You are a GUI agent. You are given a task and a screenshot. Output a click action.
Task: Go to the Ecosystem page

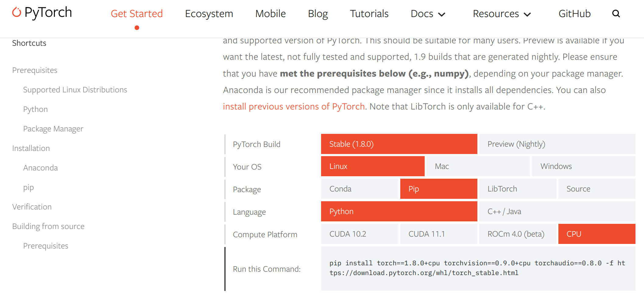tap(209, 14)
